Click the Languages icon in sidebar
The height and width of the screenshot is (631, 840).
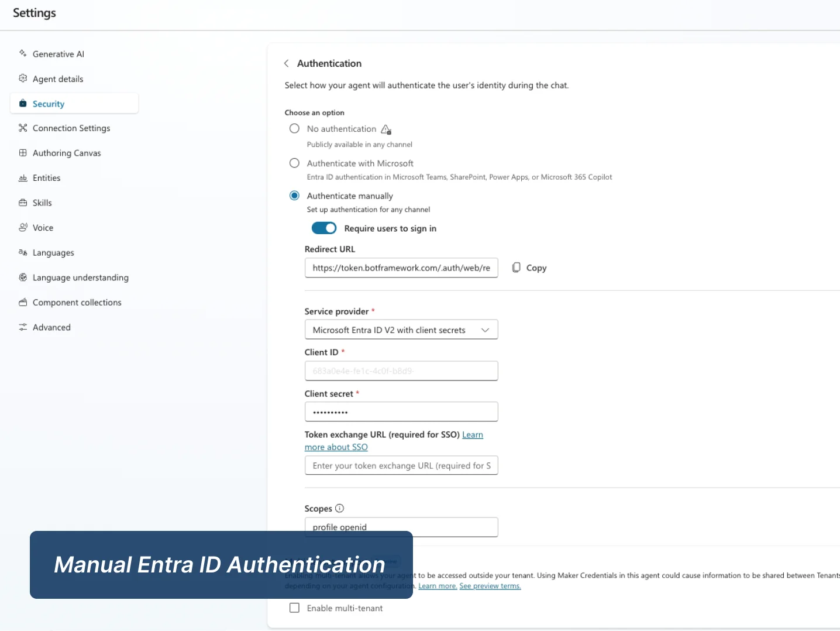point(22,252)
